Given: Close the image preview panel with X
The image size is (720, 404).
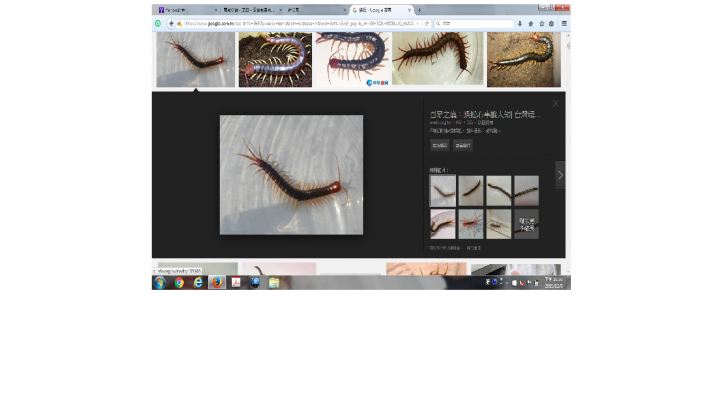Looking at the screenshot, I should point(556,104).
